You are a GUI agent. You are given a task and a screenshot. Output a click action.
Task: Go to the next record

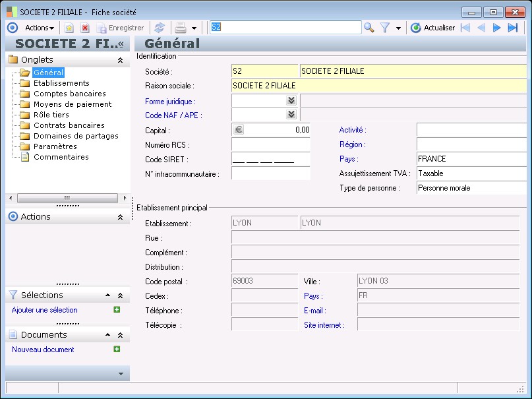pos(497,28)
